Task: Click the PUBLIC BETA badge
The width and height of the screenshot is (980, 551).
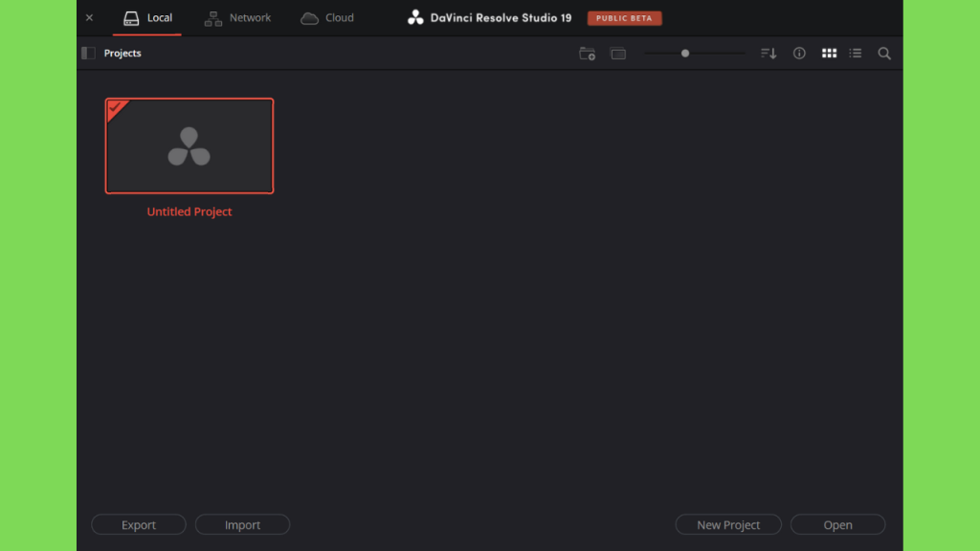Action: [624, 18]
